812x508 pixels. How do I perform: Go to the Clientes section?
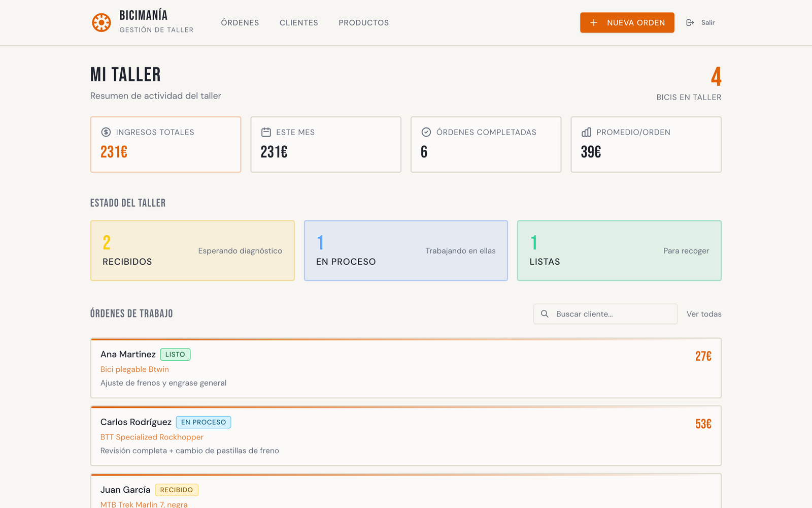299,23
